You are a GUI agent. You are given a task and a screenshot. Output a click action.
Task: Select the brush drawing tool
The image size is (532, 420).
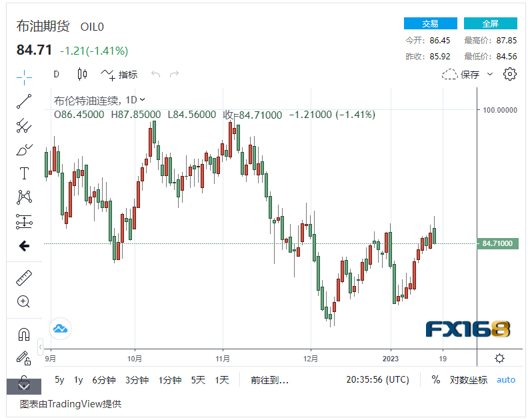pos(24,149)
